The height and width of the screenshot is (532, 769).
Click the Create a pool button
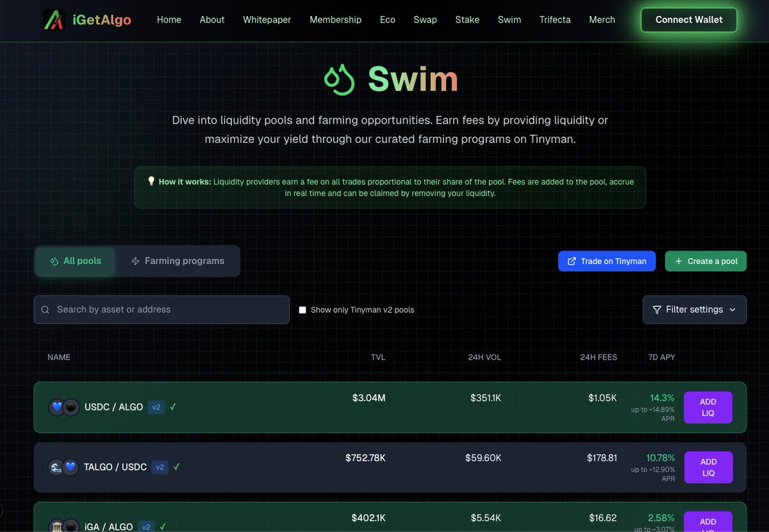[706, 261]
